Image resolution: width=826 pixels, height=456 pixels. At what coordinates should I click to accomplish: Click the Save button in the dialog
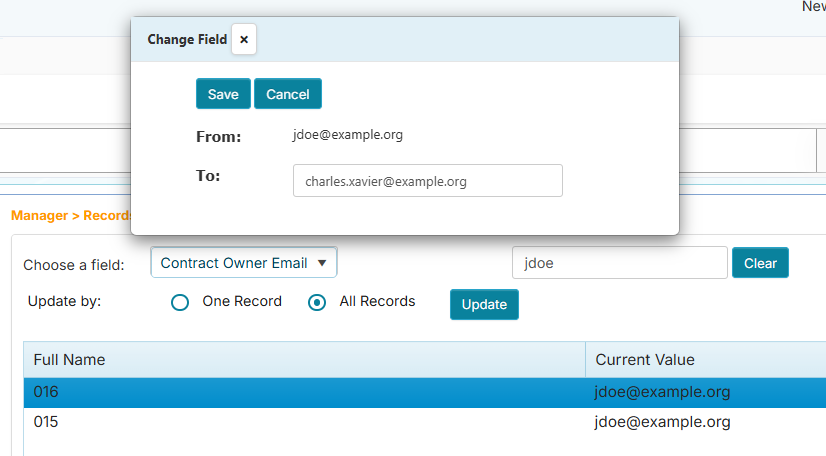click(x=223, y=94)
